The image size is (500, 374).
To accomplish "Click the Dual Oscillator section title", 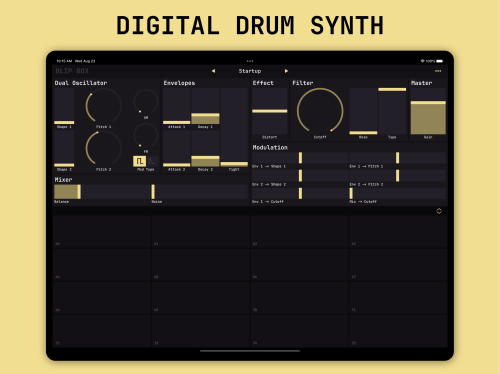I will [81, 83].
